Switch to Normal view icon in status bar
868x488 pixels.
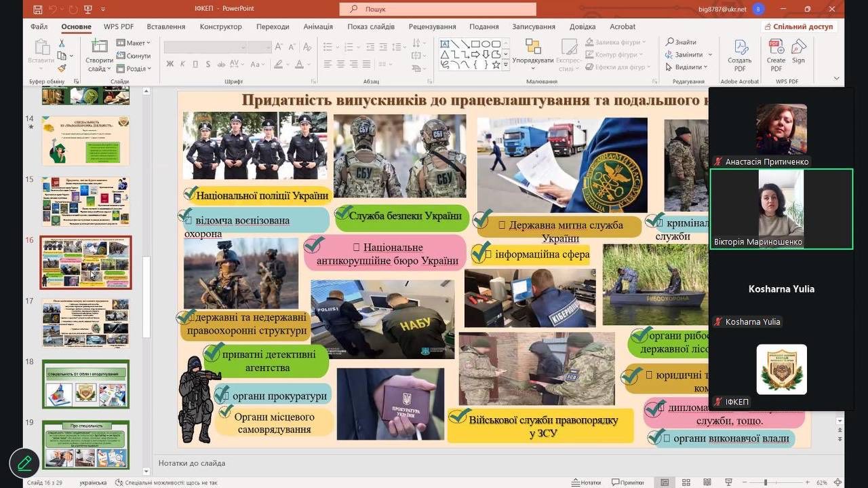[665, 483]
